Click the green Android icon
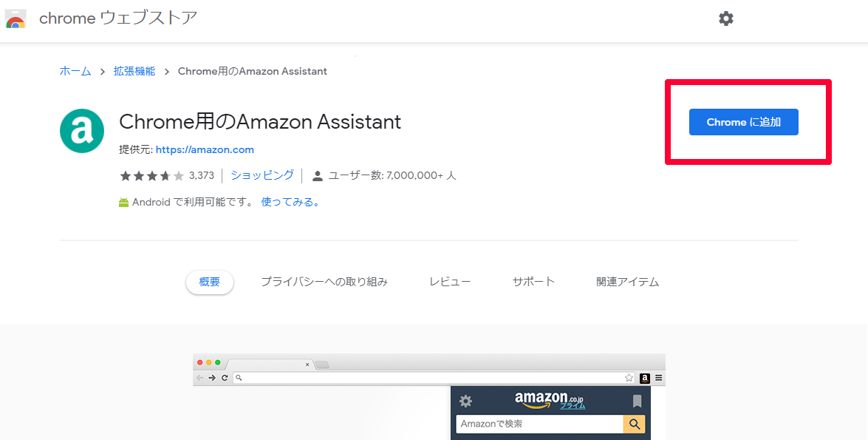Image resolution: width=868 pixels, height=440 pixels. (123, 203)
